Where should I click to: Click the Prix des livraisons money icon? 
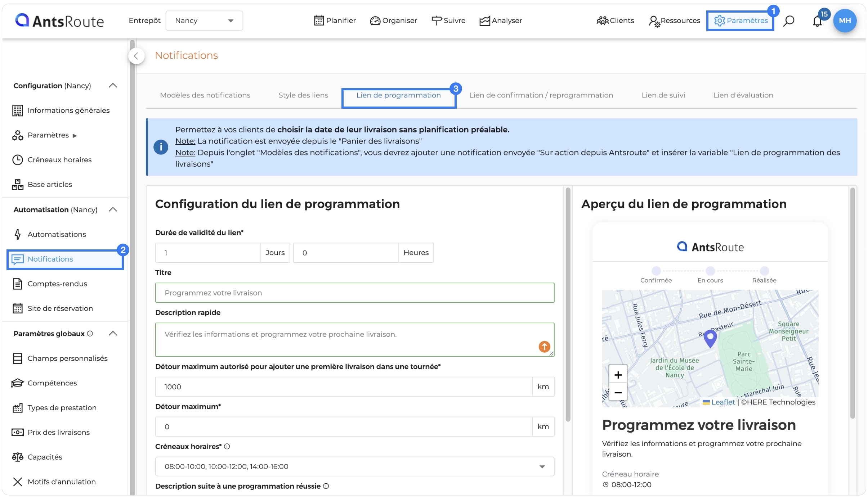17,432
